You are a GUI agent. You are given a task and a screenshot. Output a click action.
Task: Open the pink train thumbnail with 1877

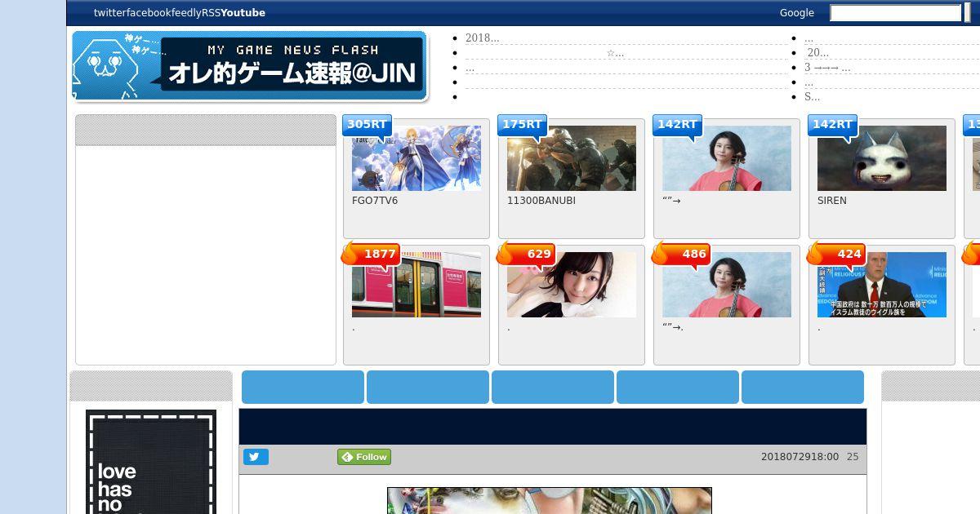click(416, 285)
